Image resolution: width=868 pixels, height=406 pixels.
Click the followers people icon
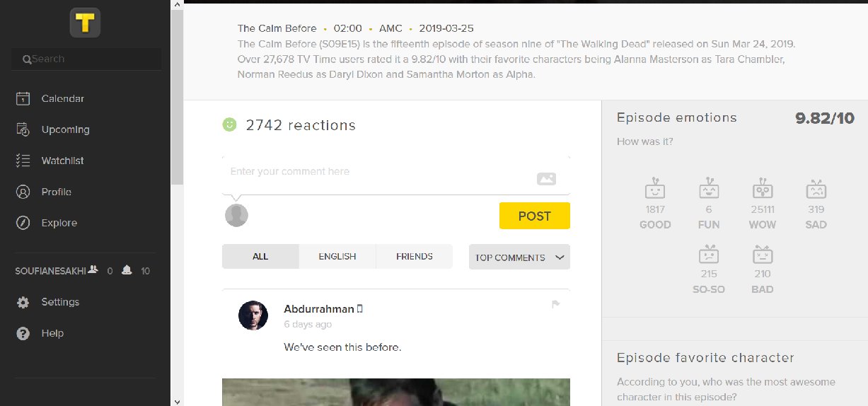click(x=93, y=270)
